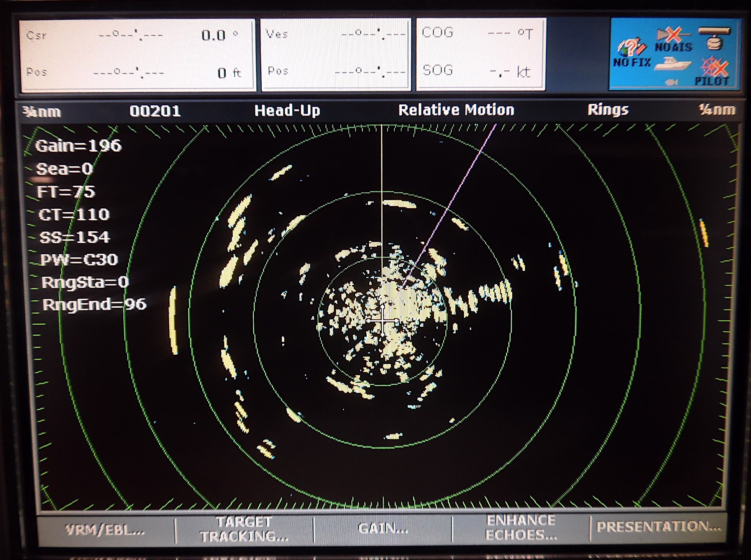Tap the boat vessel icon in status panel

(672, 64)
